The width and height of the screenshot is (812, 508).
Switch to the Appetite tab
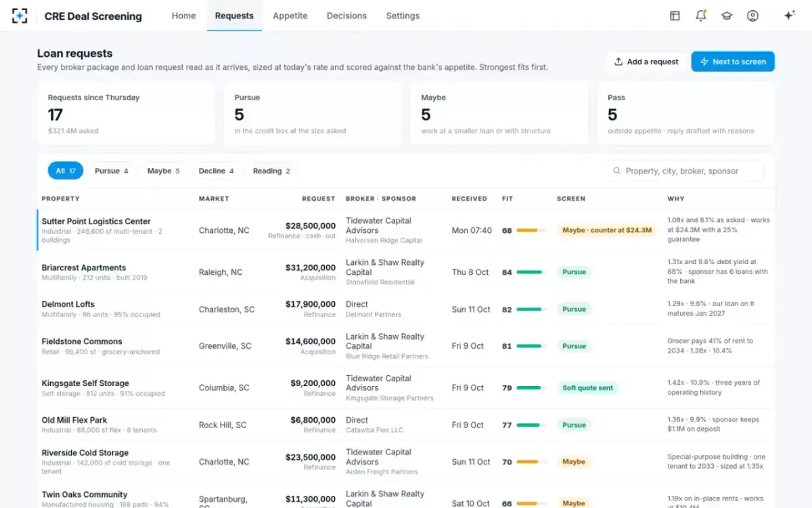(290, 16)
